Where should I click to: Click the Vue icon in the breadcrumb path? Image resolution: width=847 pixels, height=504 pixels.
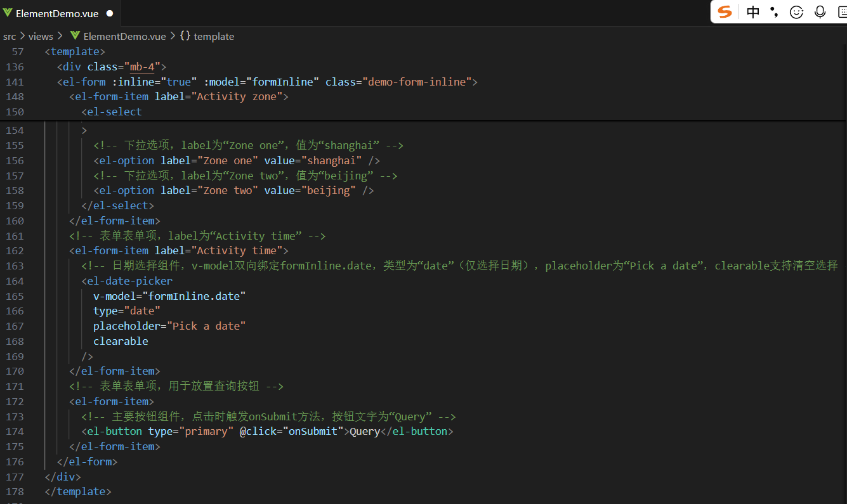75,37
